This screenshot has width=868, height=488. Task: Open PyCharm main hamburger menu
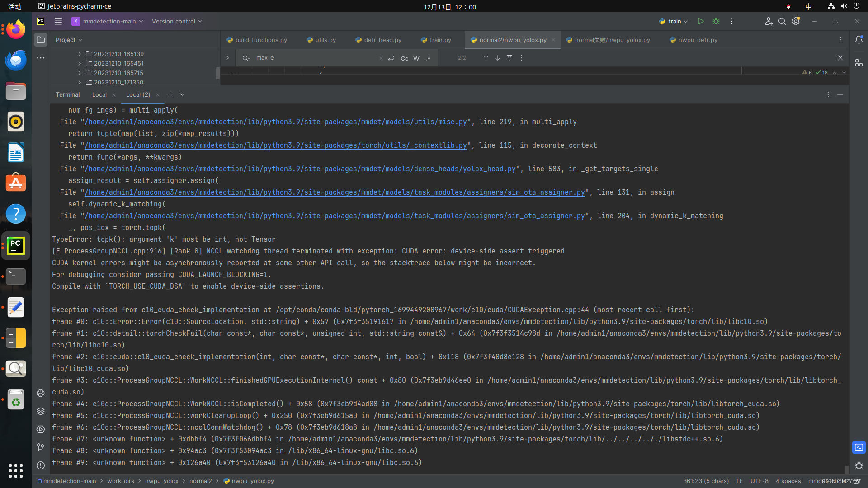pos(58,21)
